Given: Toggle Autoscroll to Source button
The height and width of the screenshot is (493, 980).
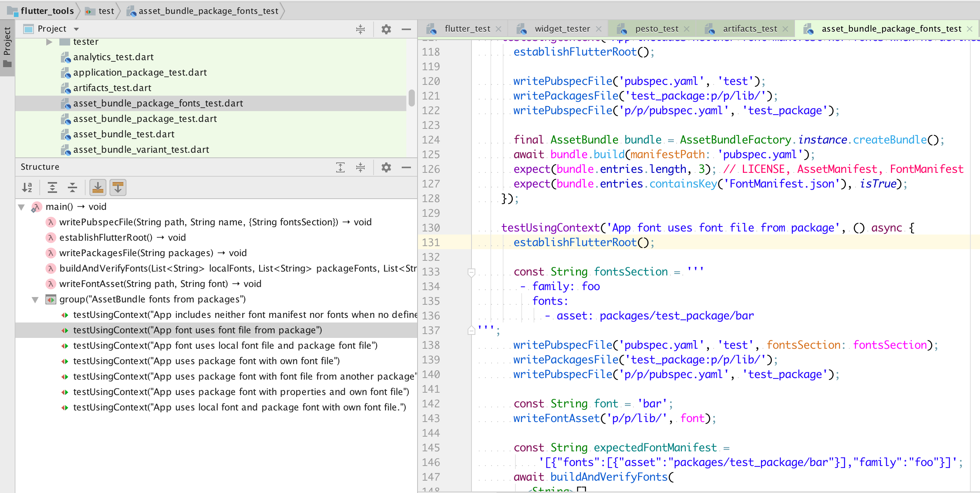Looking at the screenshot, I should (x=98, y=187).
